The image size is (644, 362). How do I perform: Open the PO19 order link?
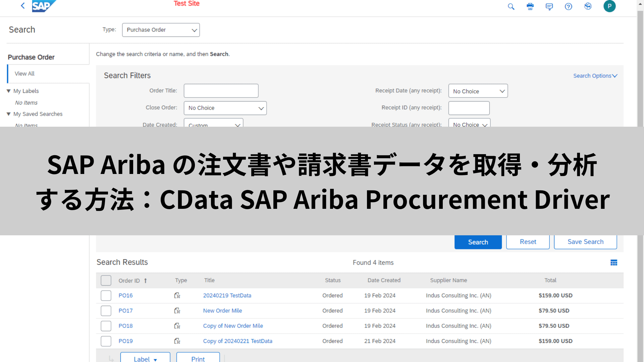click(125, 341)
